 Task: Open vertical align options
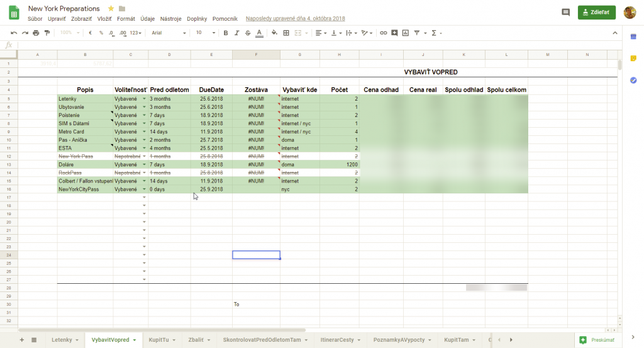tap(336, 33)
